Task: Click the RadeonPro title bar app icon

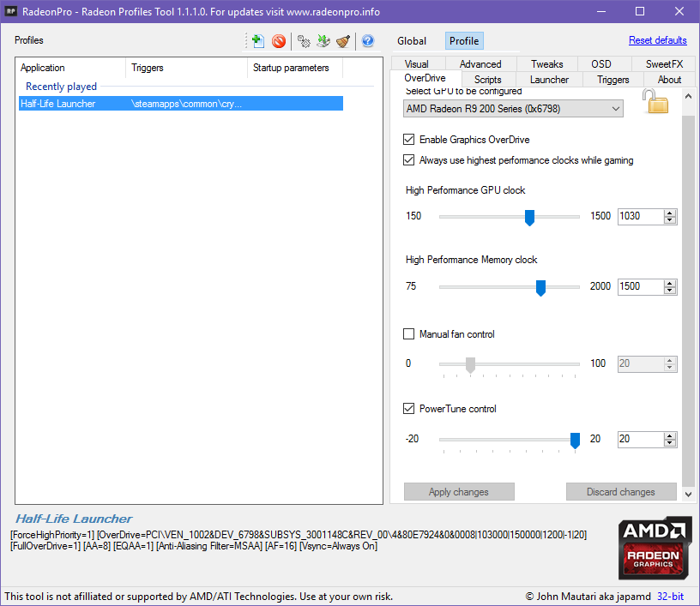Action: pyautogui.click(x=10, y=11)
